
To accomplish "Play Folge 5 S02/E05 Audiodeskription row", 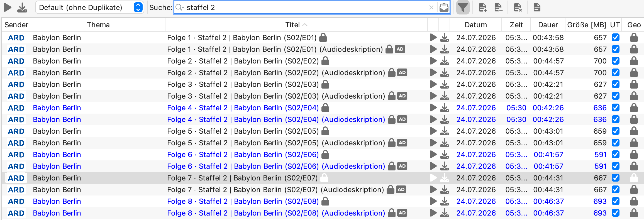I will [433, 143].
